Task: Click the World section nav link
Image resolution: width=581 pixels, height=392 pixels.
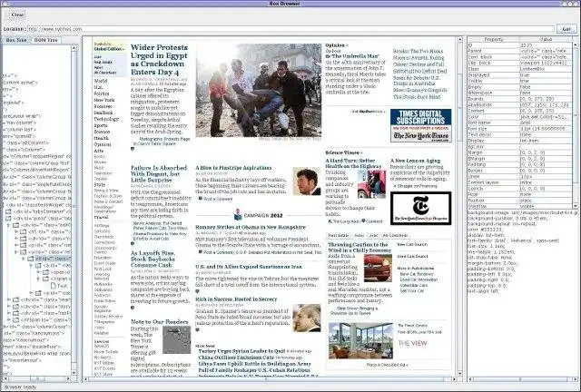Action: [x=101, y=81]
